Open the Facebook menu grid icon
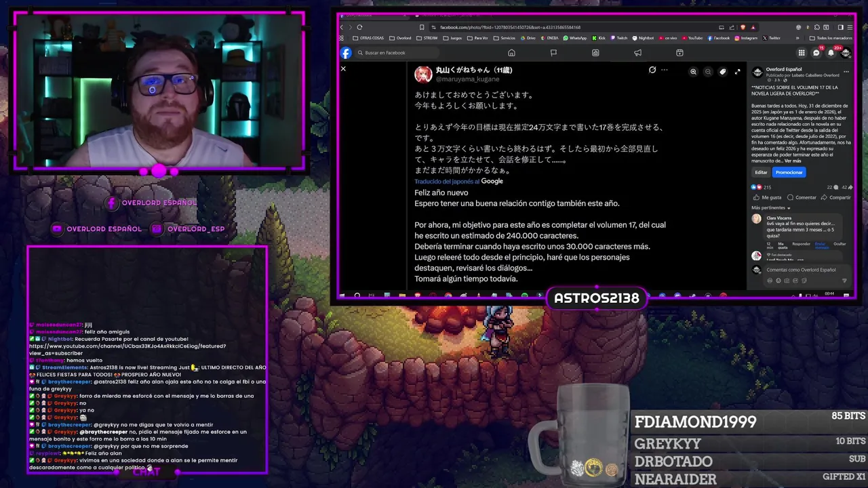868x488 pixels. (x=802, y=53)
